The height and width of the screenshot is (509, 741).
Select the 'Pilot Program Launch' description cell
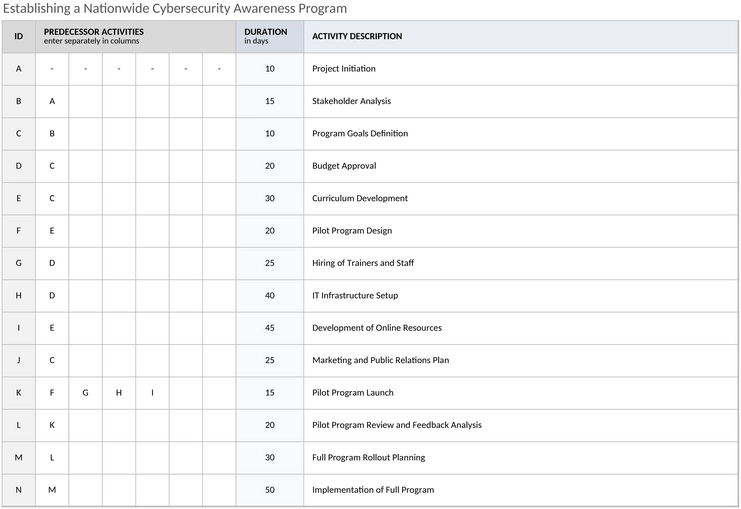521,393
